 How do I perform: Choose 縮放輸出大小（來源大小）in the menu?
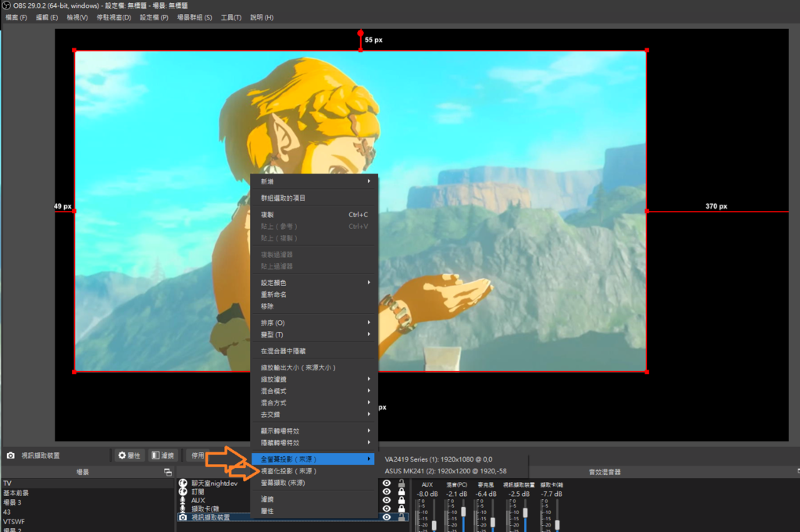[315, 368]
